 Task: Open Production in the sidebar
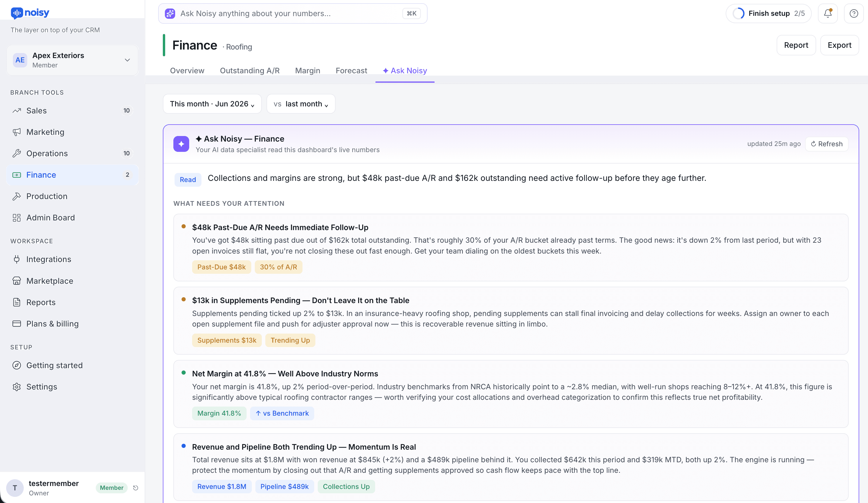point(72,196)
